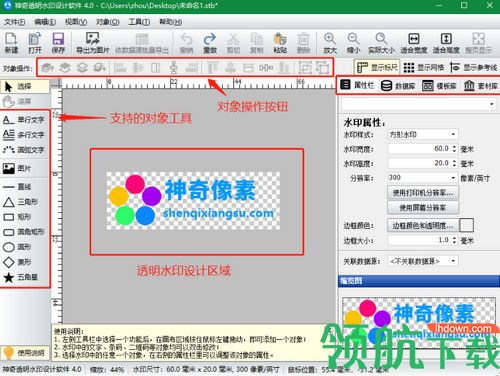
Task: Click the 水印宽度 spinner arrows
Action: (x=454, y=149)
